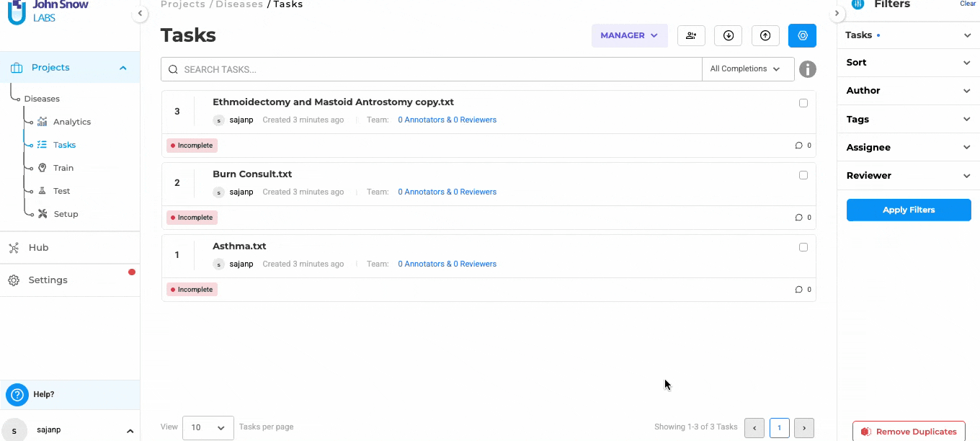980x441 pixels.
Task: Click the info icon beside search
Action: pos(808,69)
